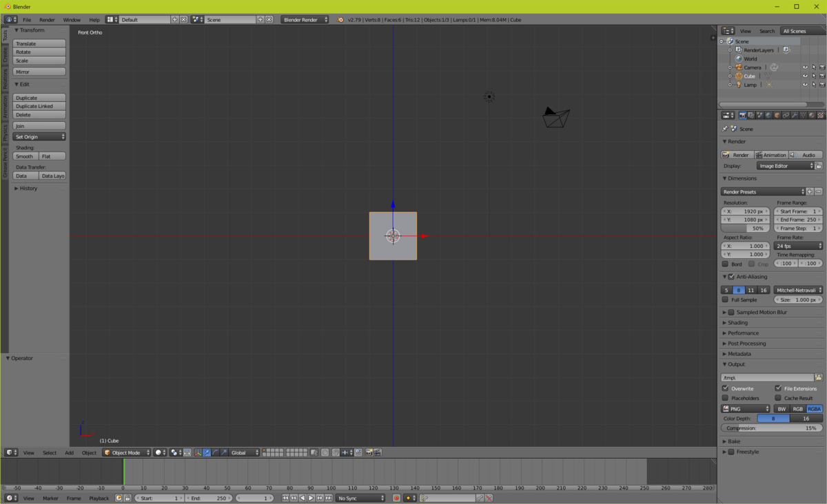Viewport: 827px width, 504px height.
Task: Open the Mitchell-Netravali filter dropdown
Action: pyautogui.click(x=798, y=290)
